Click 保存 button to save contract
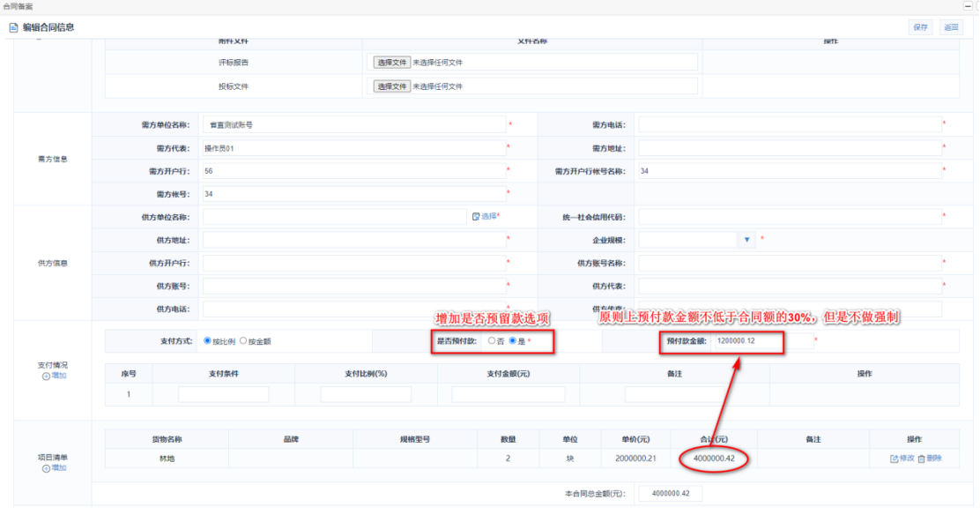980x522 pixels. coord(920,27)
